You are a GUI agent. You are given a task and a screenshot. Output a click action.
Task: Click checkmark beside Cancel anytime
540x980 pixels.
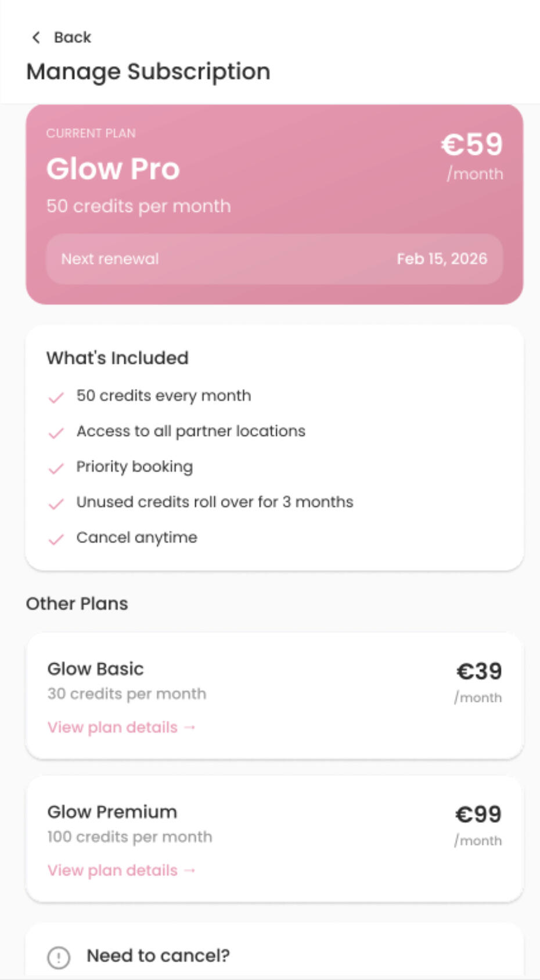[x=56, y=540]
